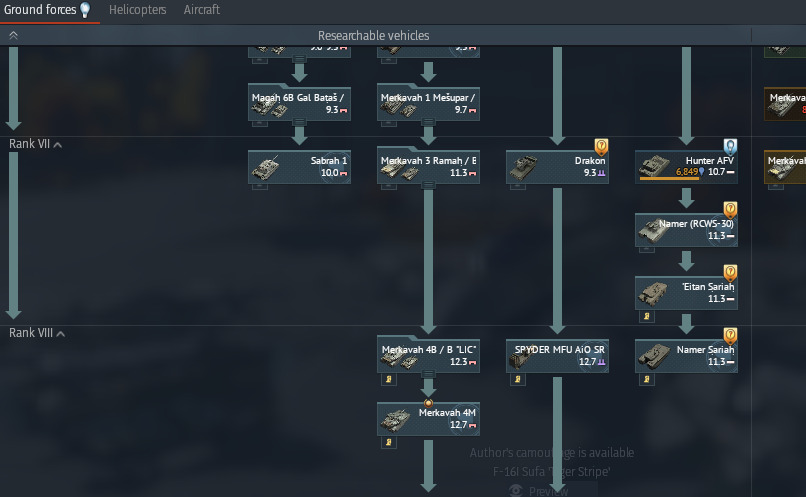Collapse the Rank VIII section
The image size is (806, 497).
tap(61, 334)
